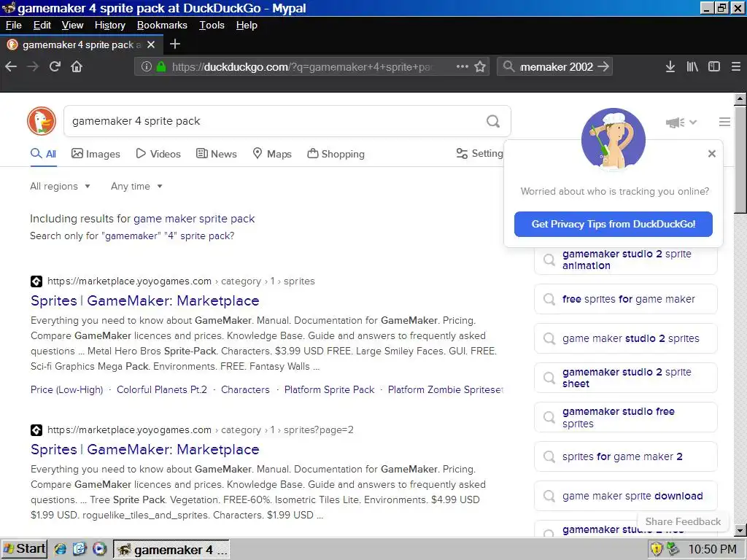Viewport: 747px width, 560px height.
Task: Open the yoyogames favicon of sprites?page=2 result
Action: (x=36, y=430)
